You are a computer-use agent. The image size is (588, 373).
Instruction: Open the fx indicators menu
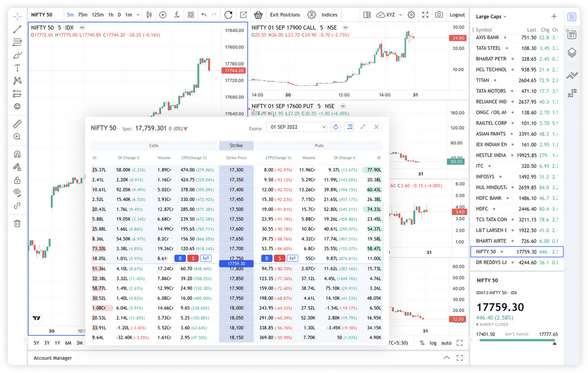(177, 15)
